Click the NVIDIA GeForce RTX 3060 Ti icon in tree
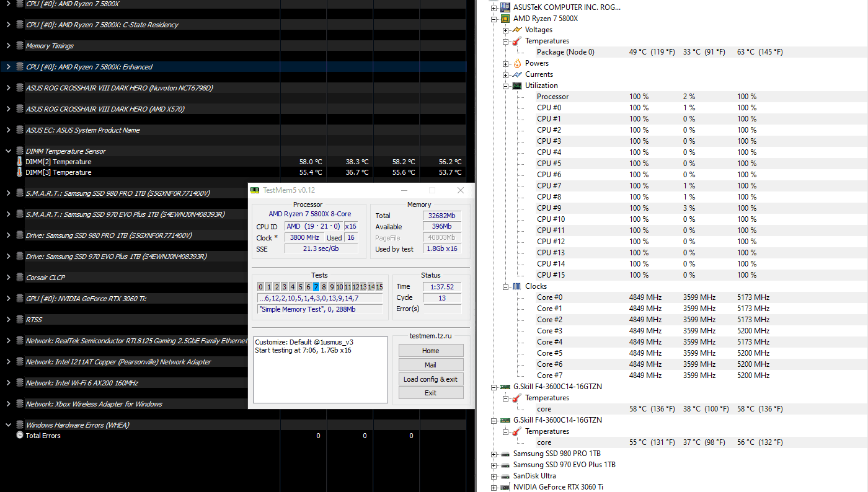Image resolution: width=868 pixels, height=492 pixels. 506,487
